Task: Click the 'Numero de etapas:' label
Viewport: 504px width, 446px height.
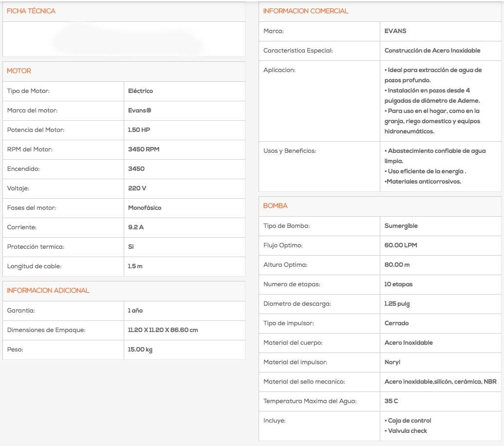Action: coord(292,284)
